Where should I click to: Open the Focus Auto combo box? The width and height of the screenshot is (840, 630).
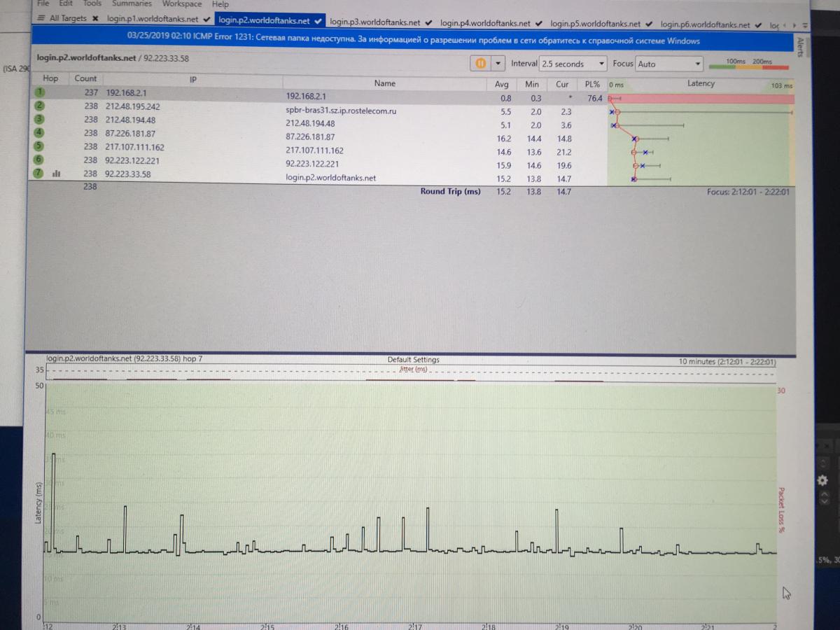coord(668,64)
